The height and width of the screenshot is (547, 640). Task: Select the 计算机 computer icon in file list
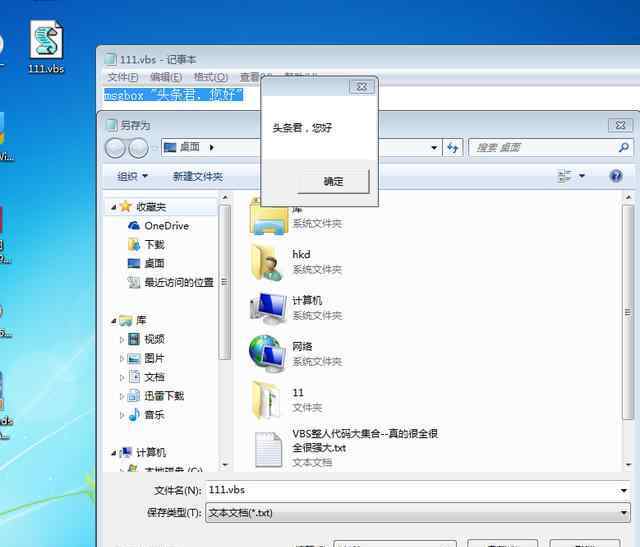(267, 308)
